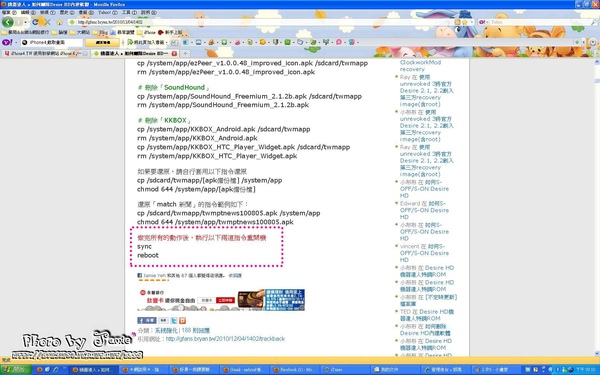Click the pink circular icon on Yahoo toolbar
This screenshot has width=600, height=375.
pos(339,42)
